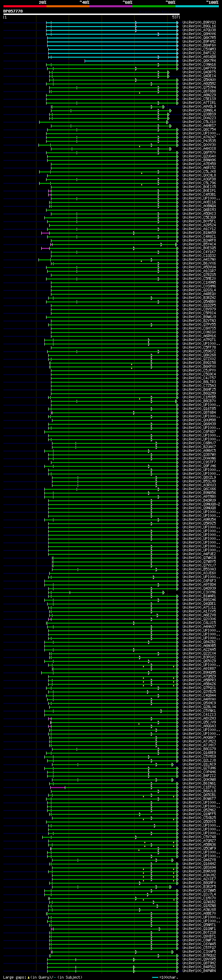222x980 pixels.
Task: Select the UniRef100_B9W6J9 label
Action: click(199, 317)
